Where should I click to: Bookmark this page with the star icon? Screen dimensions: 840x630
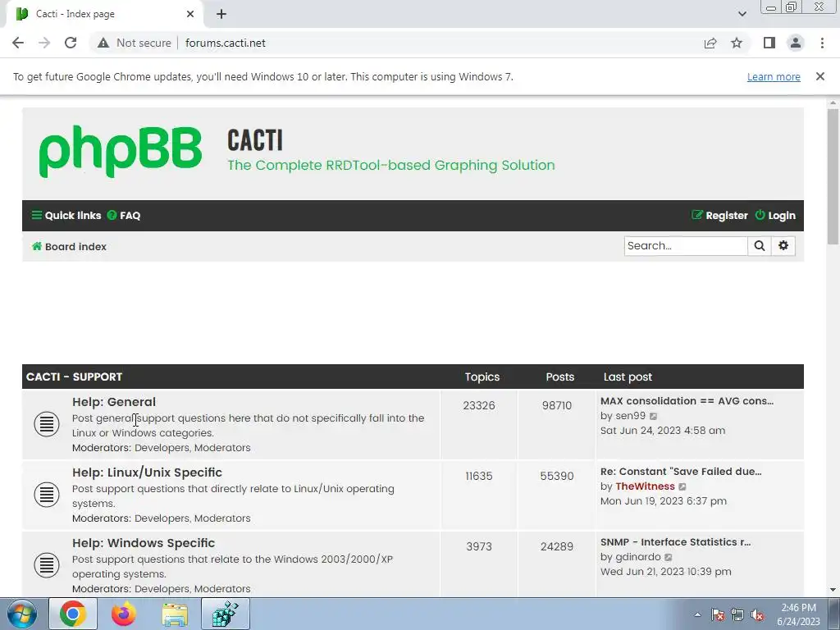(737, 43)
